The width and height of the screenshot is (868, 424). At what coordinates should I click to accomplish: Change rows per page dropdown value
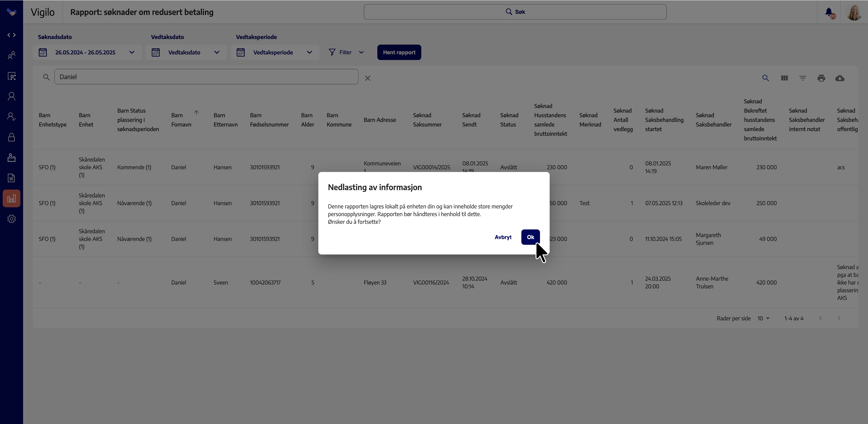[763, 318]
